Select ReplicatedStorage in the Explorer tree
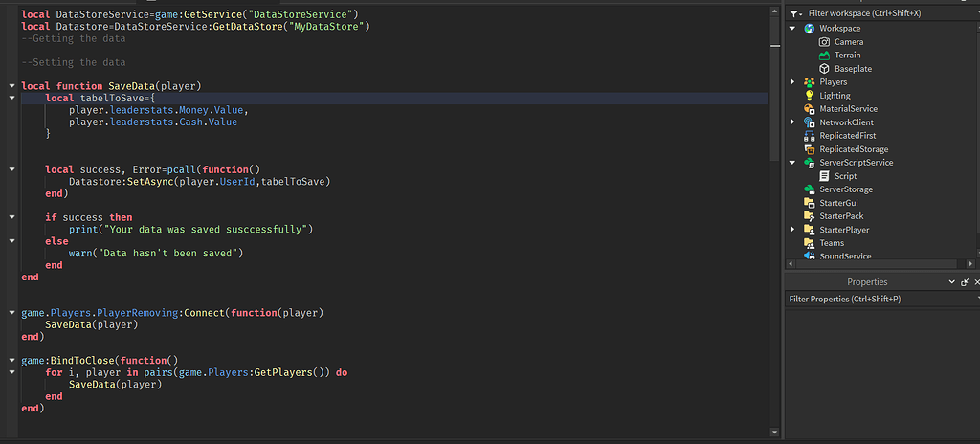Image resolution: width=980 pixels, height=444 pixels. coord(854,149)
